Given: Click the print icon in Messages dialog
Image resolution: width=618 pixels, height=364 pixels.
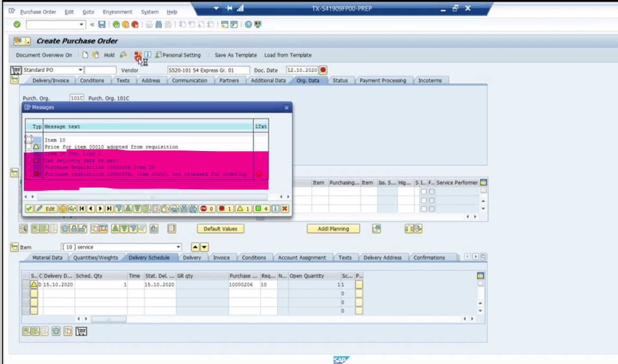Looking at the screenshot, I should tap(175, 209).
